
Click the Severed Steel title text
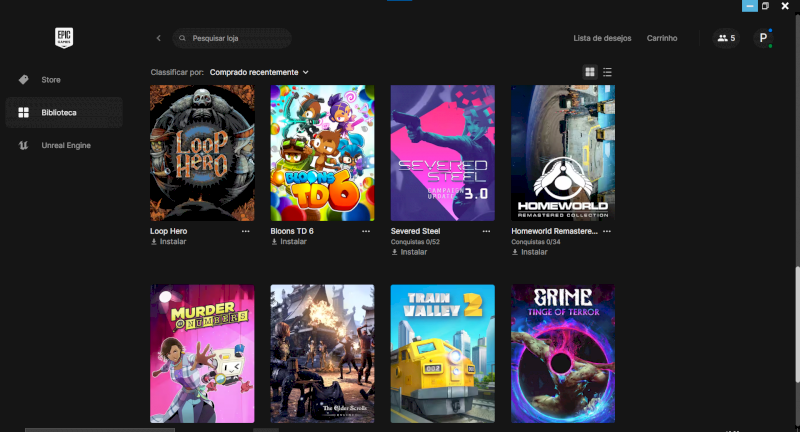click(415, 231)
